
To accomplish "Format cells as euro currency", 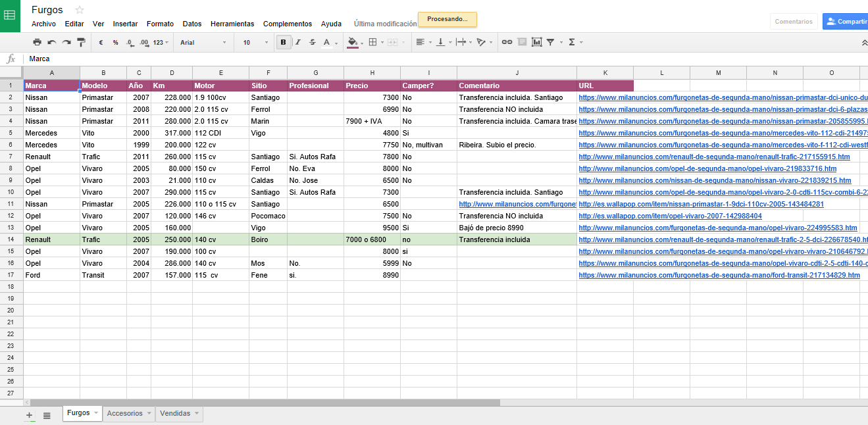I will [x=101, y=42].
